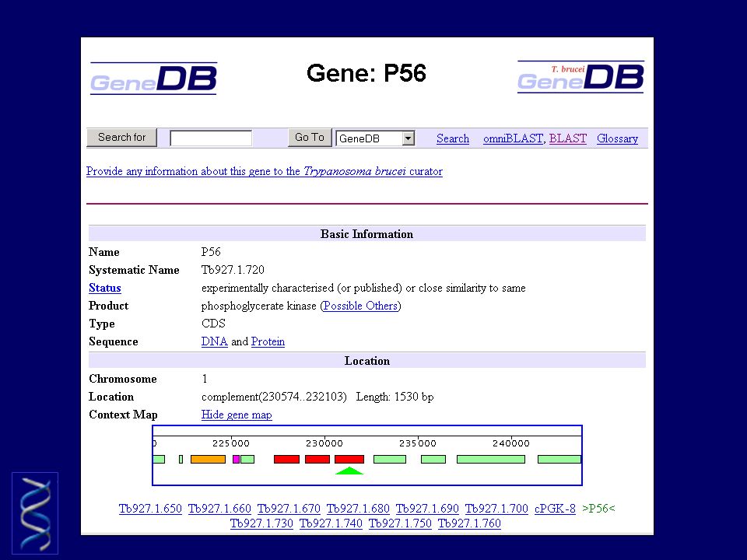Open gene Tb927.1.670 link
747x560 pixels.
pyautogui.click(x=289, y=509)
